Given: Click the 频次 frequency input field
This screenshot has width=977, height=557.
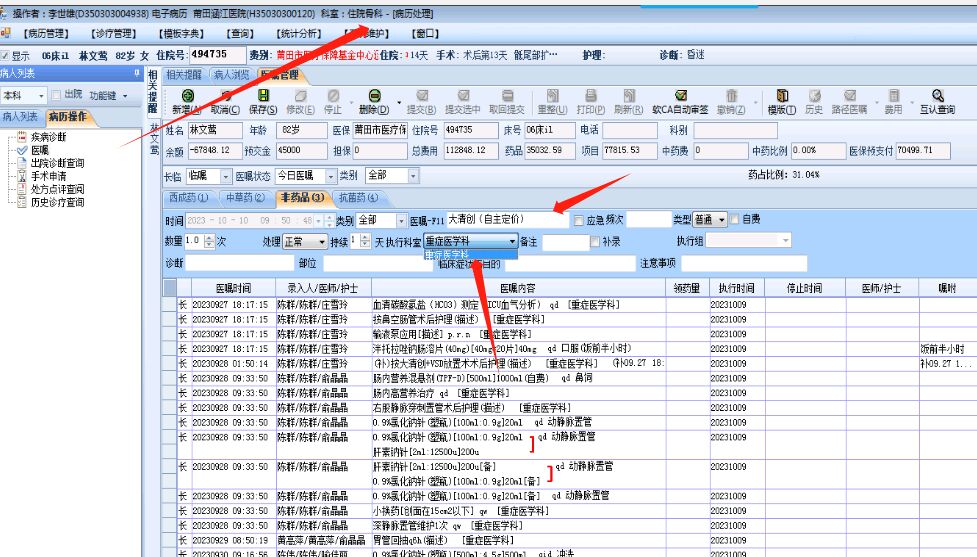Looking at the screenshot, I should (x=649, y=219).
